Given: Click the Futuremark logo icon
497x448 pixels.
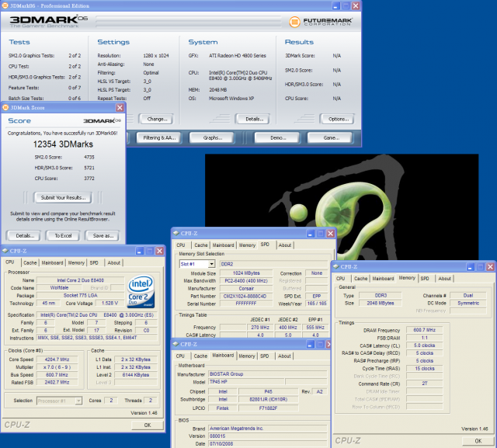Looking at the screenshot, I should tap(294, 22).
